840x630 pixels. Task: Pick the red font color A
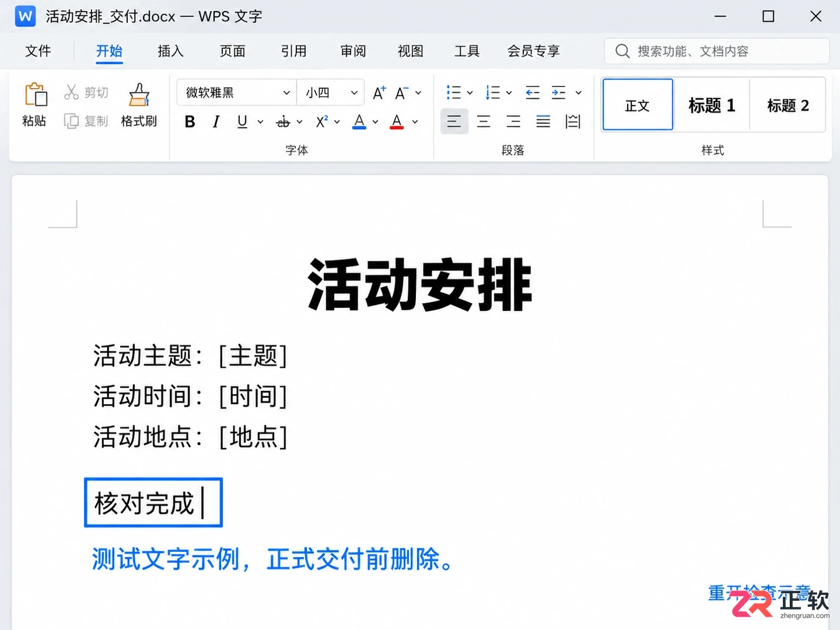coord(397,121)
